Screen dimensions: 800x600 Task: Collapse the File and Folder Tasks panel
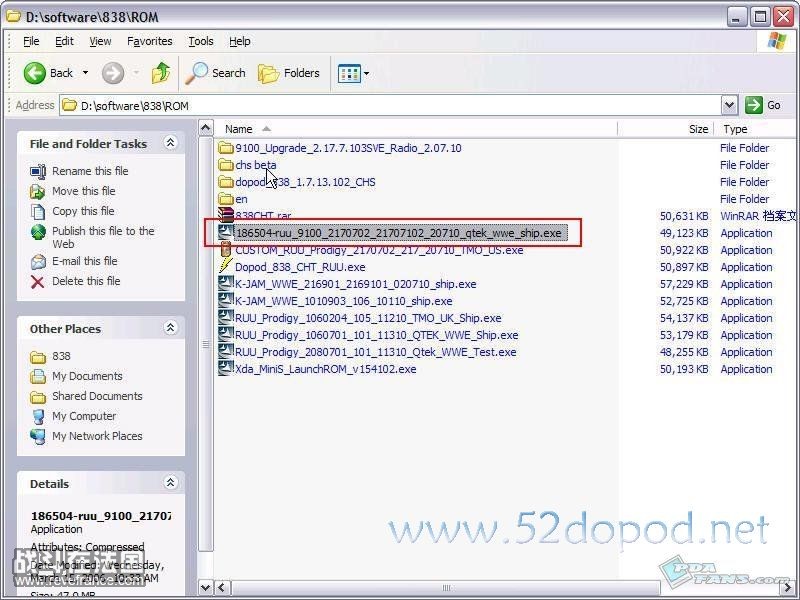(x=170, y=144)
